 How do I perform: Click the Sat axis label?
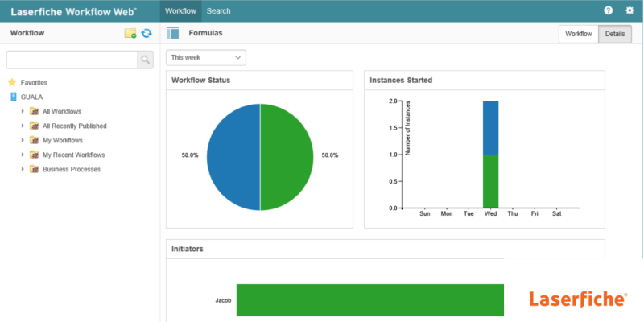click(556, 214)
